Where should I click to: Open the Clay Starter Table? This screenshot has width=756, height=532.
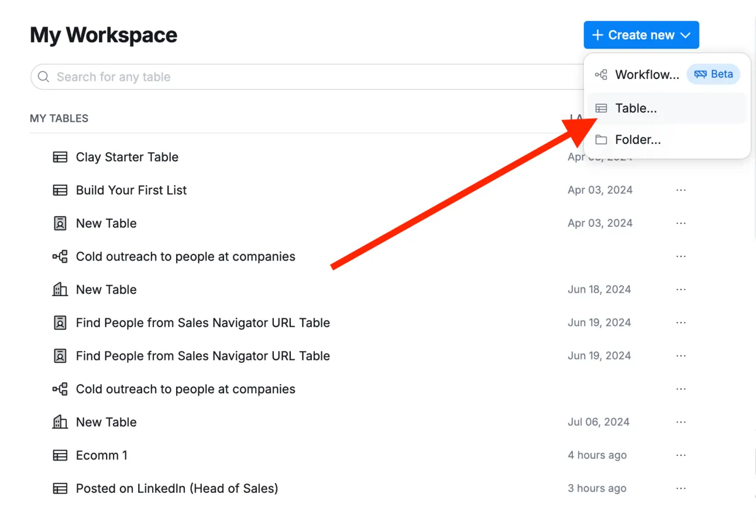tap(127, 157)
